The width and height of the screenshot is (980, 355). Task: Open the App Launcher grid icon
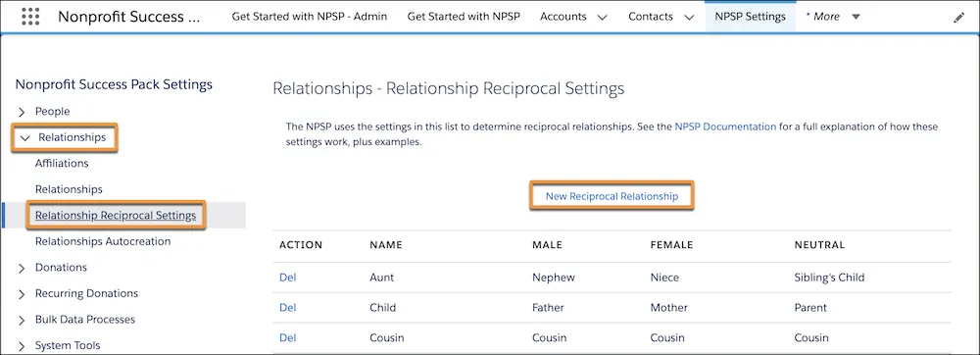[x=30, y=17]
